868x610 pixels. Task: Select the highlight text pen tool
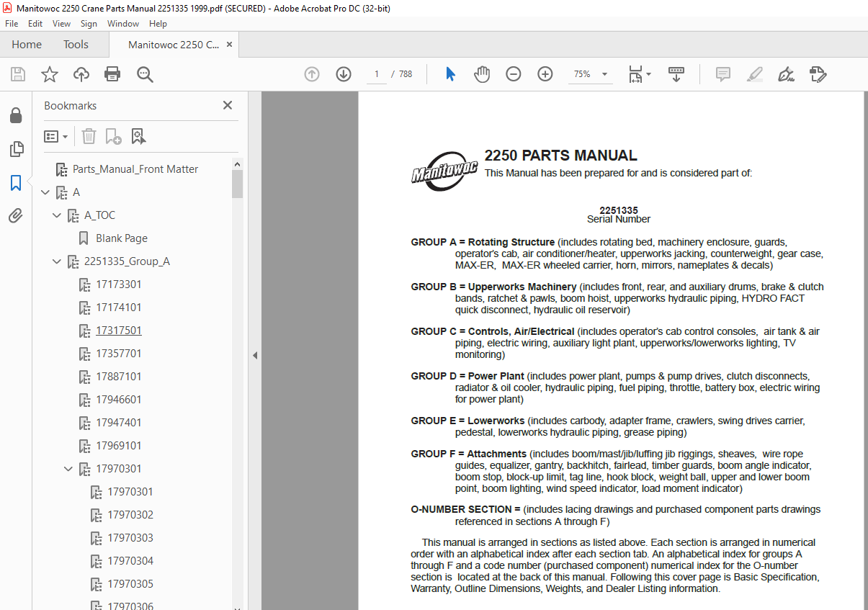pos(755,74)
